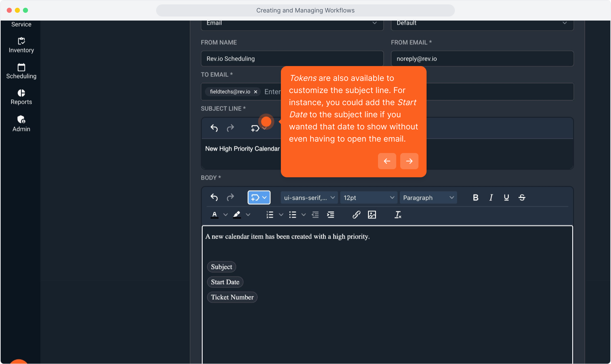Insert an image into email body
The image size is (611, 364).
372,215
